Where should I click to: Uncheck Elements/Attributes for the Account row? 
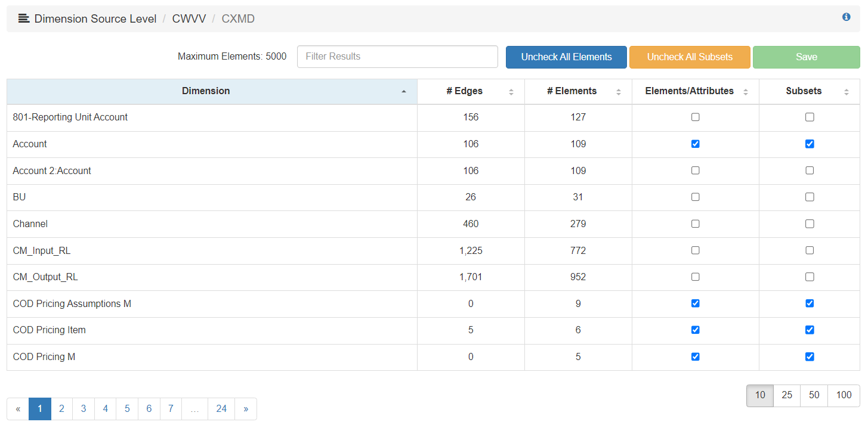pyautogui.click(x=696, y=144)
